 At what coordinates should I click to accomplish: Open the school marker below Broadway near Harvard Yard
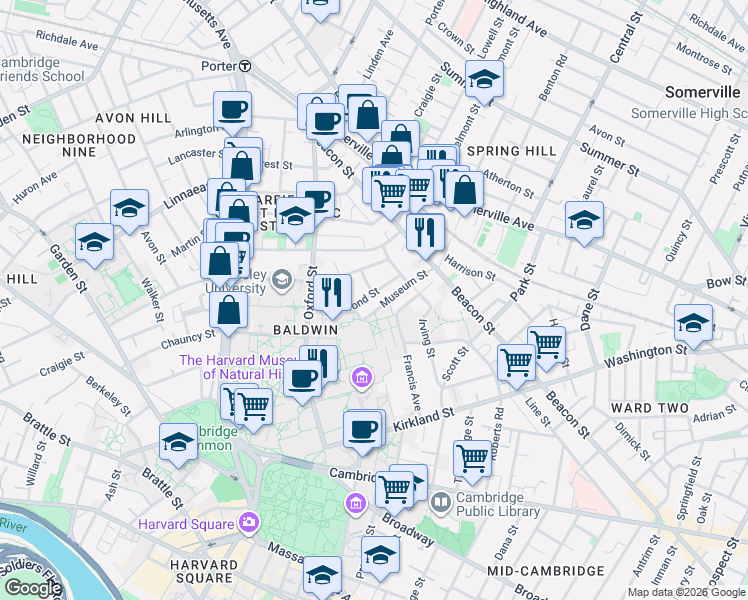coord(380,555)
